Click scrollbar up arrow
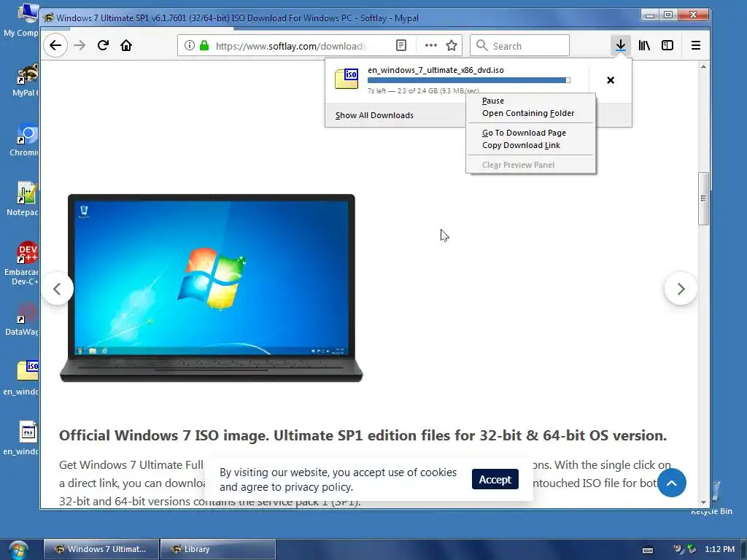 click(703, 67)
